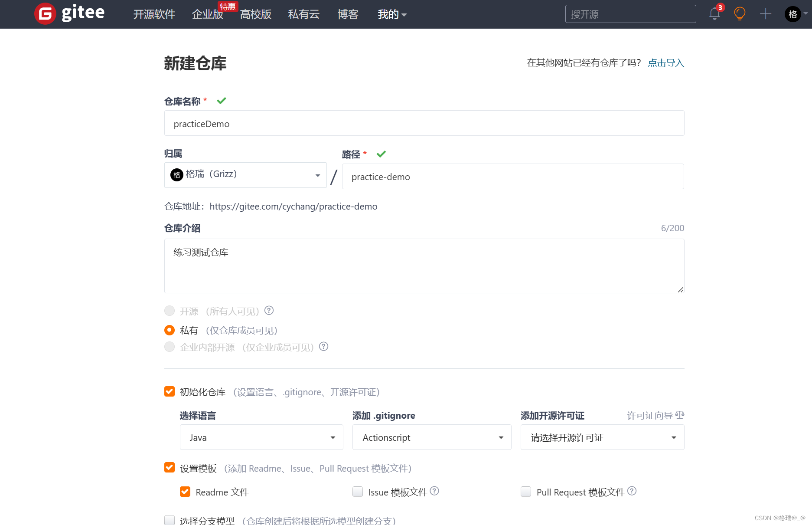Viewport: 812px width, 525px height.
Task: Open 私有云 in top navigation
Action: [x=304, y=14]
